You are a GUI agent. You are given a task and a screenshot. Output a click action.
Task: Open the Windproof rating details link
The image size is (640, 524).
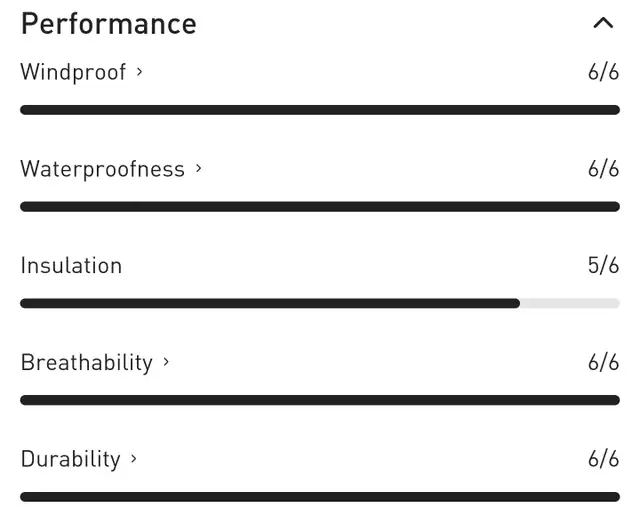[82, 72]
